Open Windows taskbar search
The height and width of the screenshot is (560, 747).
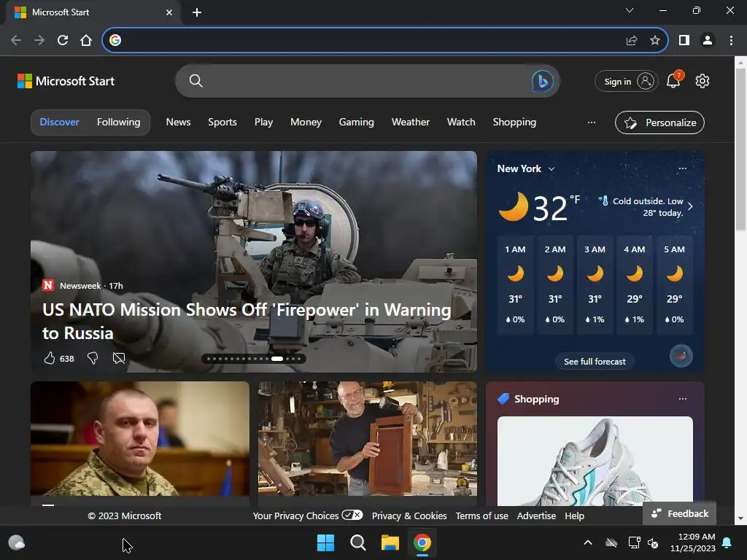[357, 542]
